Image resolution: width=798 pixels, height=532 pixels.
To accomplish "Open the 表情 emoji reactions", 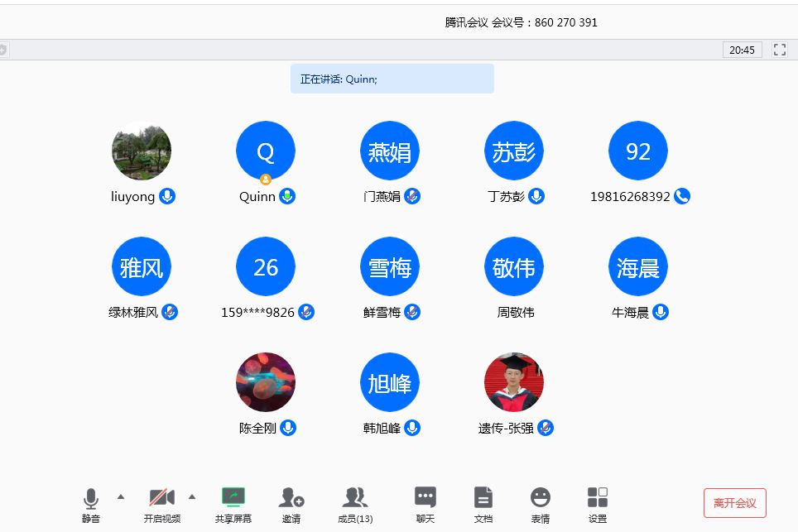I will pyautogui.click(x=540, y=505).
